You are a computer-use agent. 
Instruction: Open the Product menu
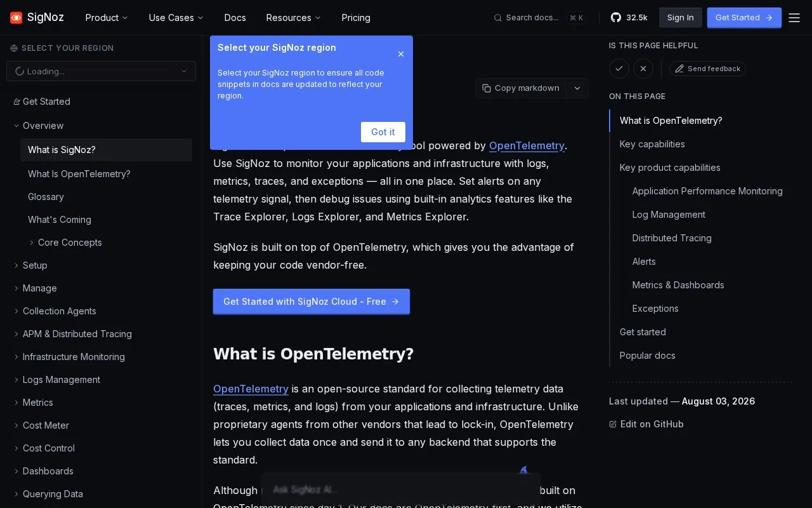pyautogui.click(x=107, y=18)
